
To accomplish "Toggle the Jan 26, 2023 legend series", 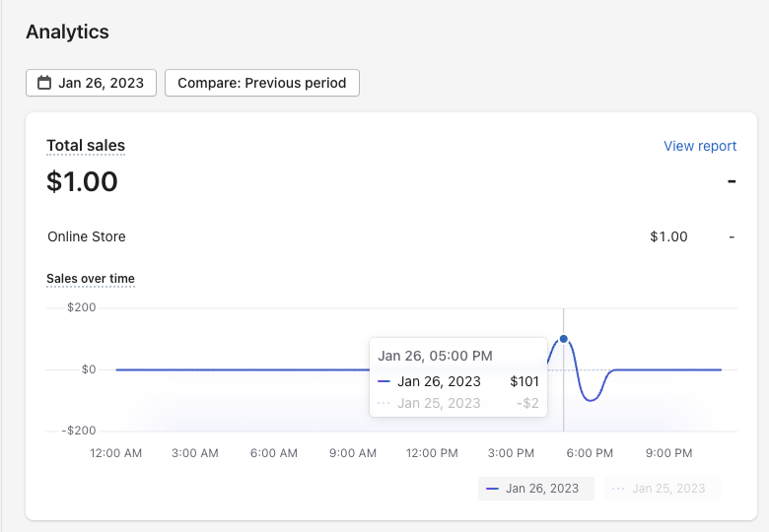I will 536,488.
